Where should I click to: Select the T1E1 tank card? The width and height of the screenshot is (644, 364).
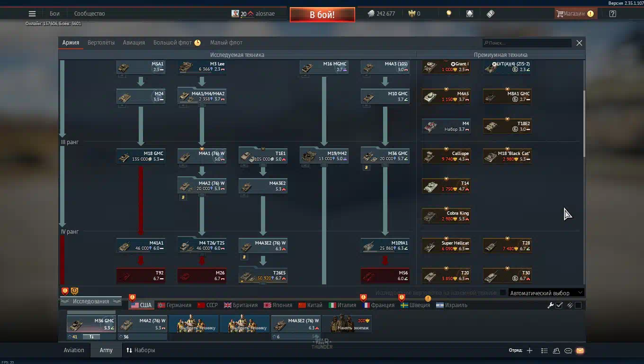(x=263, y=156)
